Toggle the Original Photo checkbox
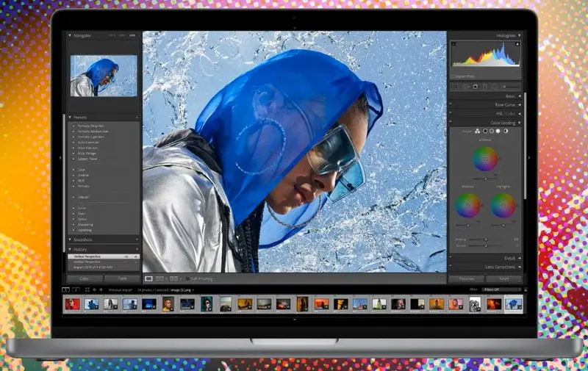 tap(453, 76)
